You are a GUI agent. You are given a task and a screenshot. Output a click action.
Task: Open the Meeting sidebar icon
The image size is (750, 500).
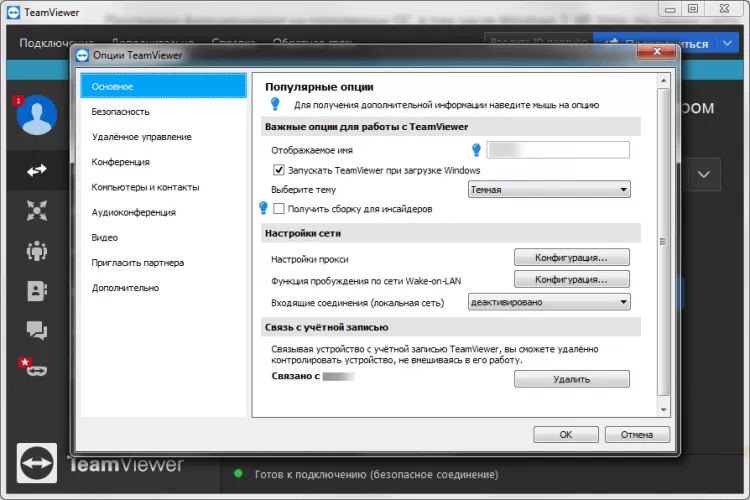tap(37, 250)
